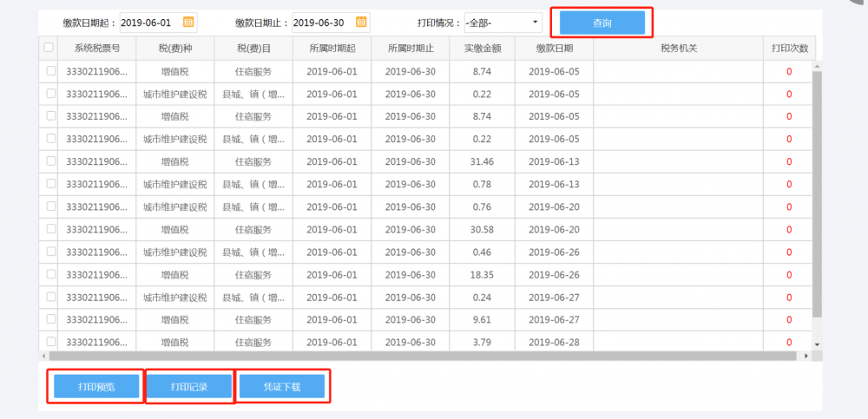Open calendar picker for 缴款日期止
The height and width of the screenshot is (419, 868).
point(362,22)
